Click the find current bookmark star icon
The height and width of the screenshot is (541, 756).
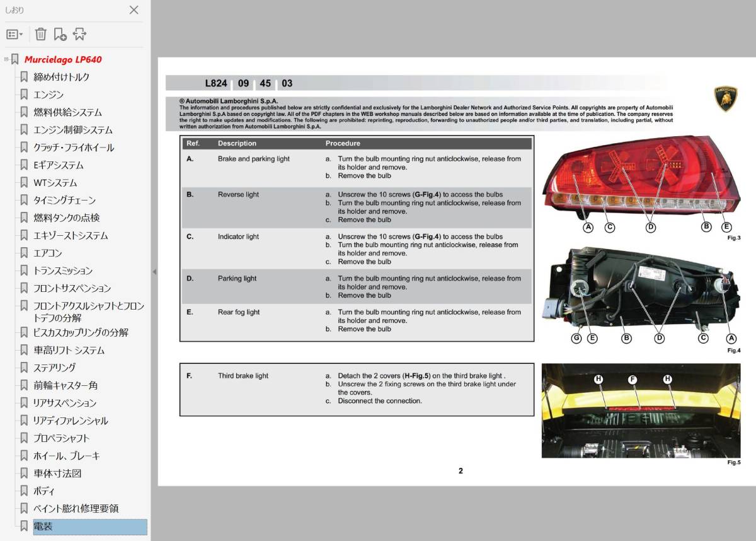coord(79,34)
